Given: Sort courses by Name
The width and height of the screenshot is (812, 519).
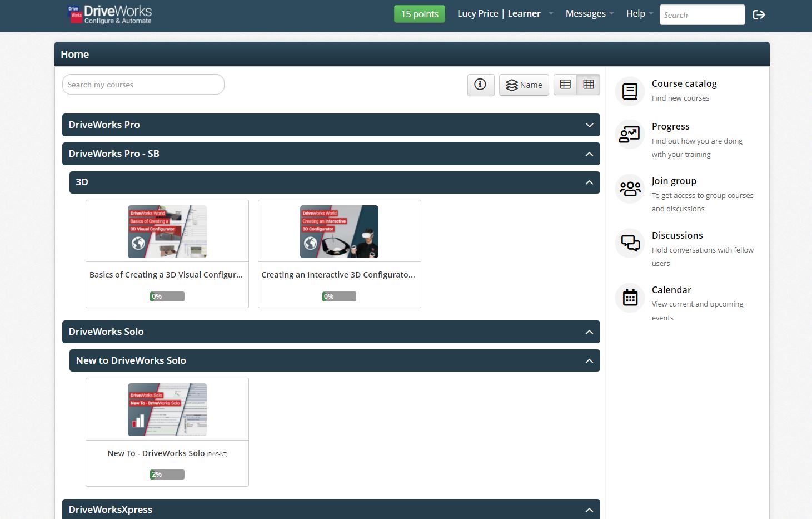Looking at the screenshot, I should (524, 85).
